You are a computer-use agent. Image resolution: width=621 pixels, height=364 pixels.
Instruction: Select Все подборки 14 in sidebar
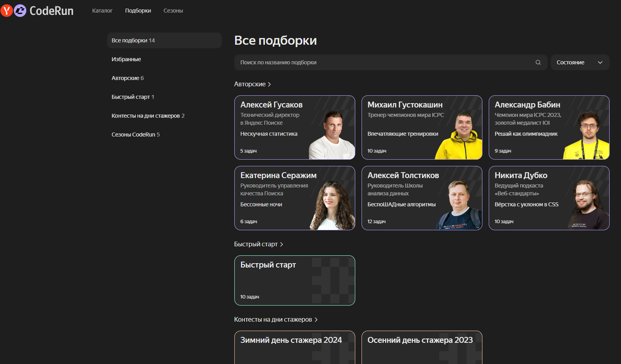click(164, 40)
